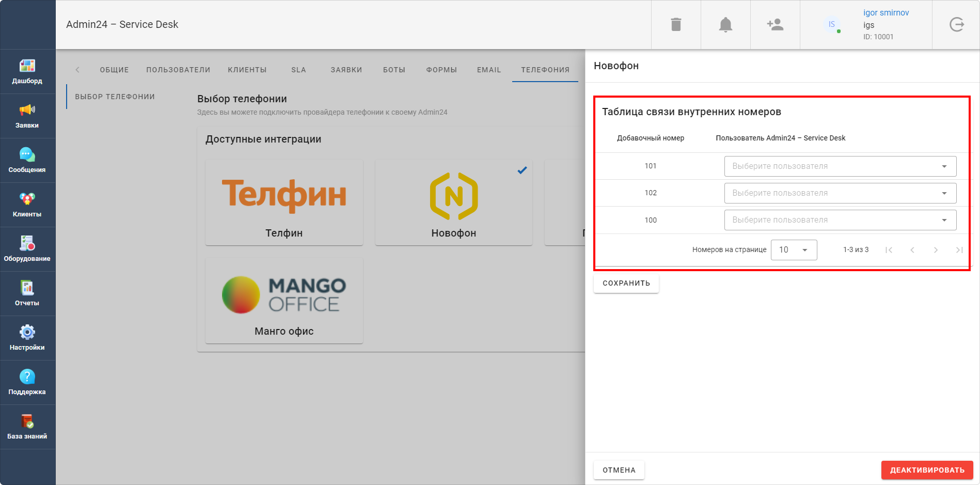Switch to the ТЕЛЕФОНИЯ tab
Viewport: 980px width, 485px height.
(545, 70)
